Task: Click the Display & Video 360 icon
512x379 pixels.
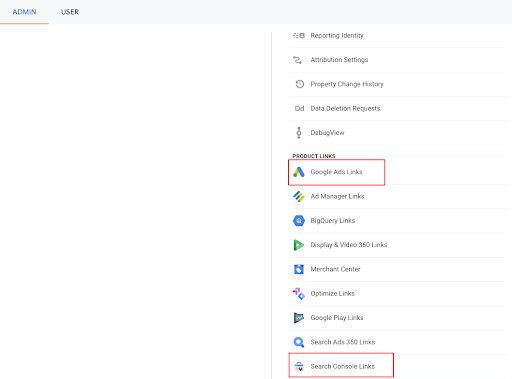Action: (x=299, y=245)
